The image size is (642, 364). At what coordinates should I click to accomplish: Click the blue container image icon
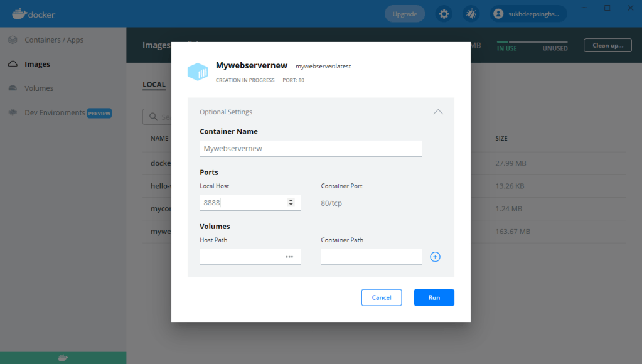pyautogui.click(x=198, y=72)
